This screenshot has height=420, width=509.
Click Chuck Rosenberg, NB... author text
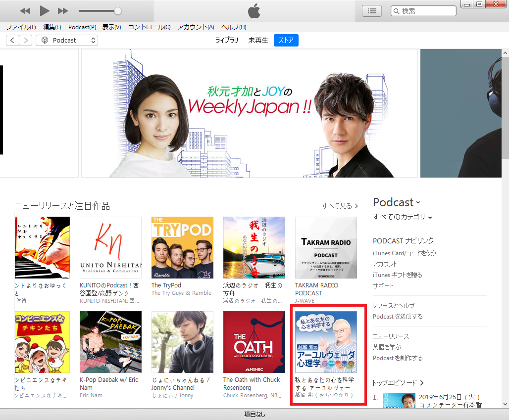click(253, 395)
